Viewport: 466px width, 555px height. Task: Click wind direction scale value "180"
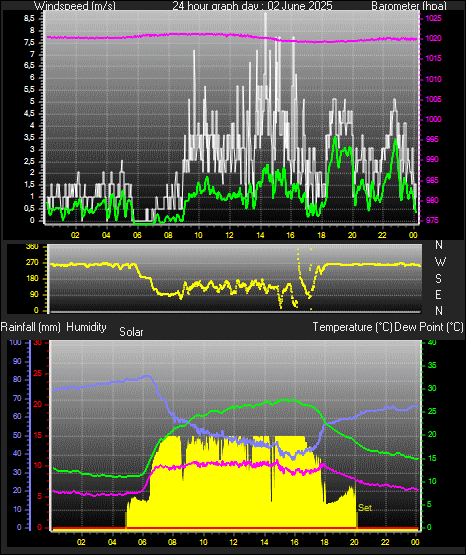32,279
